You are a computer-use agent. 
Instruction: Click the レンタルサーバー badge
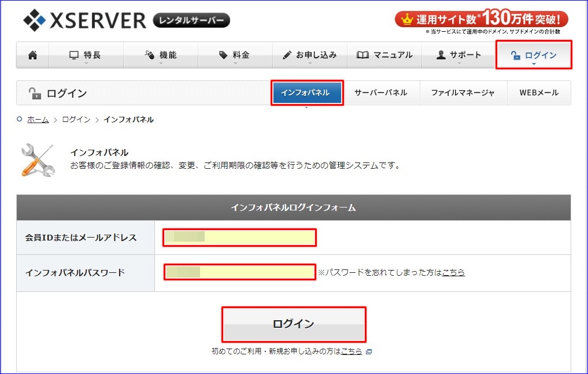pos(191,20)
